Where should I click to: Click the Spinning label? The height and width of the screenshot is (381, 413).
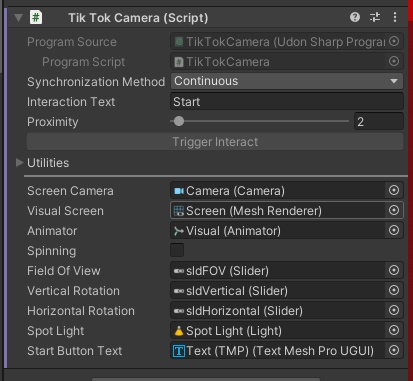click(x=52, y=251)
